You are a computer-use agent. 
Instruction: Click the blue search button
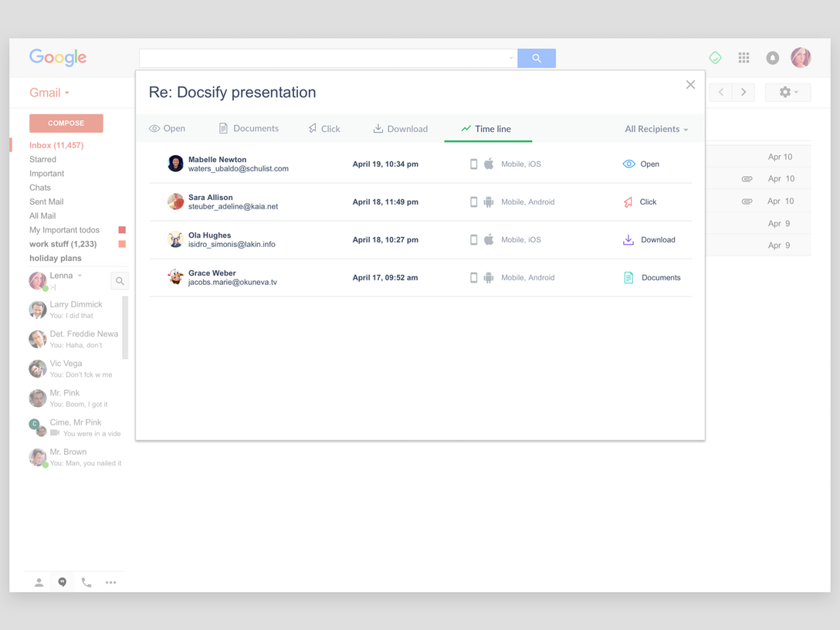[537, 58]
